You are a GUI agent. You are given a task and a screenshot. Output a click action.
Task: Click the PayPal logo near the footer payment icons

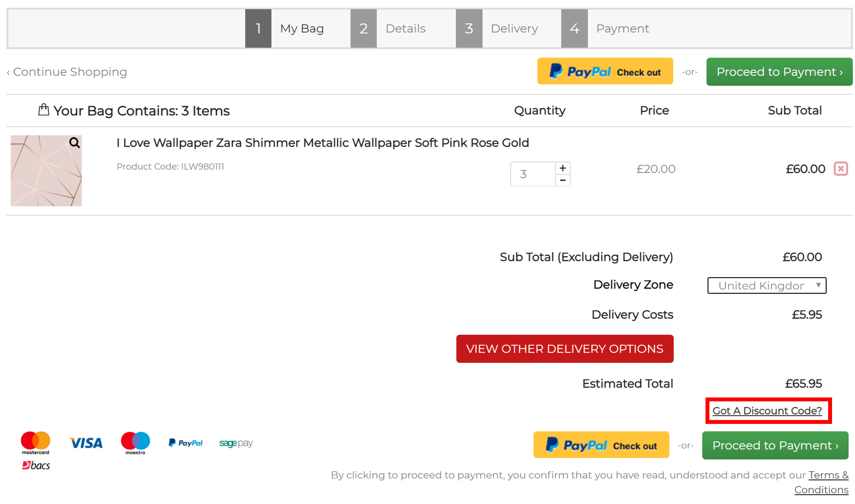tap(185, 443)
